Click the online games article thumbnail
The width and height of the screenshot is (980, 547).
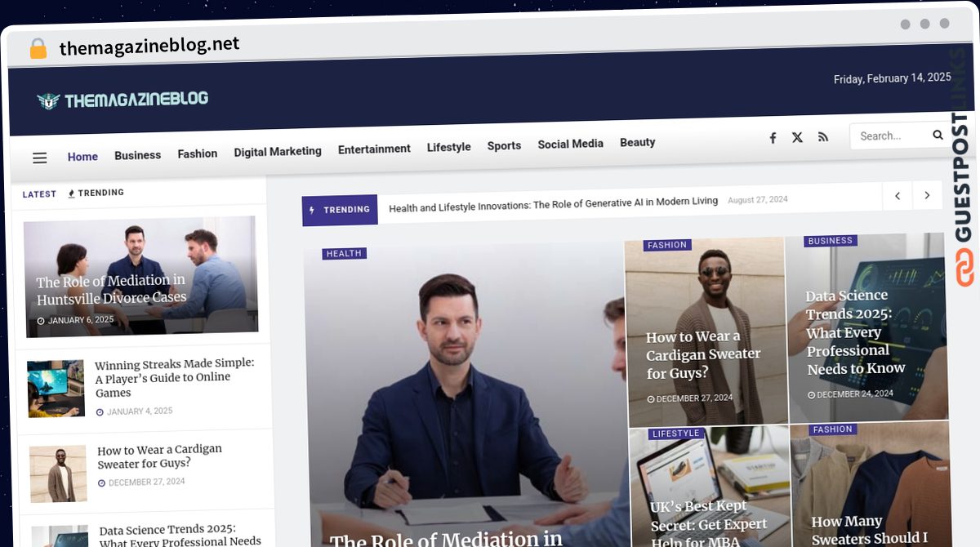coord(56,389)
